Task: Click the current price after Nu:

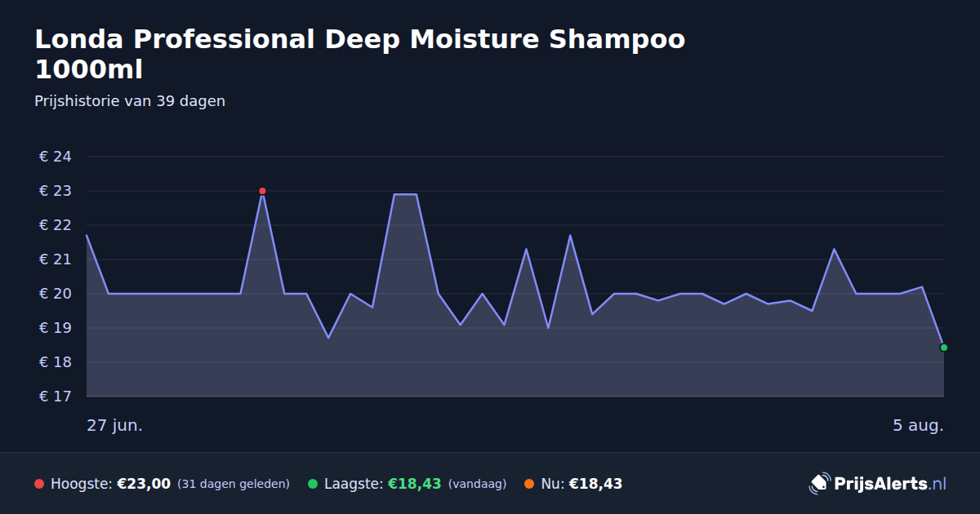Action: click(595, 484)
